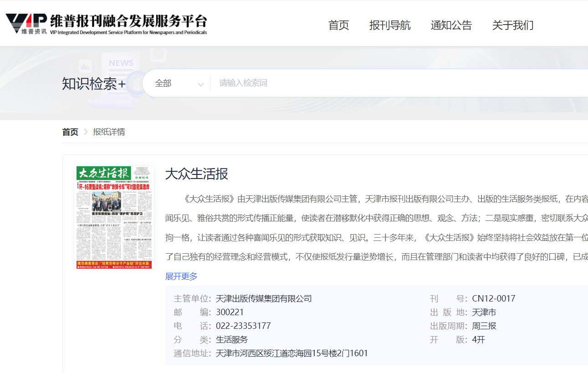The height and width of the screenshot is (373, 588).
Task: Select the 周三报 publication cycle value
Action: 484,326
